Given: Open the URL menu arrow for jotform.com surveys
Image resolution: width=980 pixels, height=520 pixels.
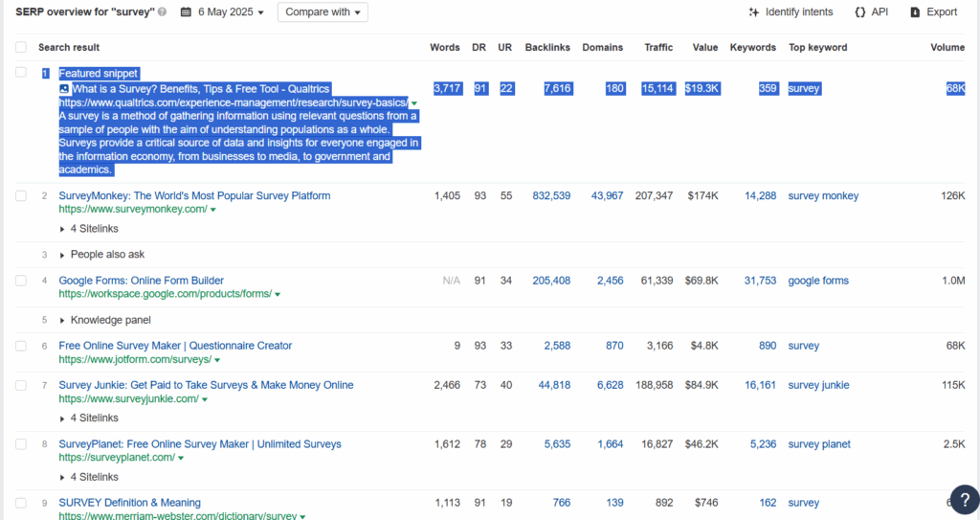Looking at the screenshot, I should coord(217,360).
